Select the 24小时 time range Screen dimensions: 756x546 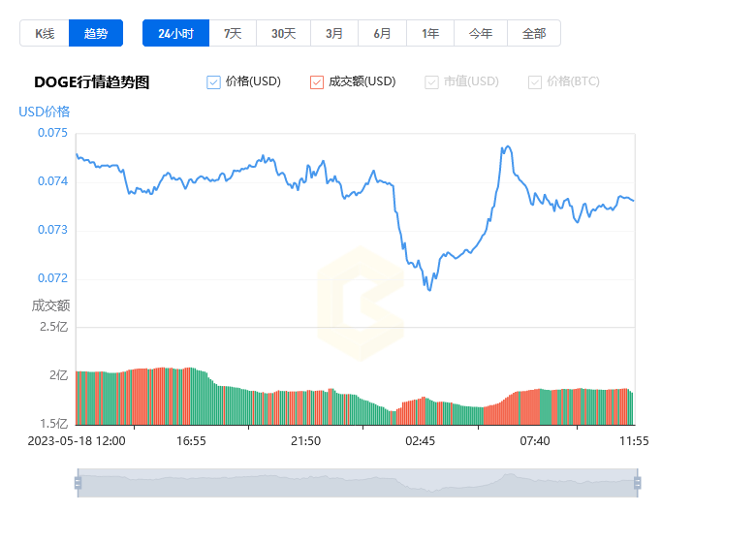click(x=175, y=33)
